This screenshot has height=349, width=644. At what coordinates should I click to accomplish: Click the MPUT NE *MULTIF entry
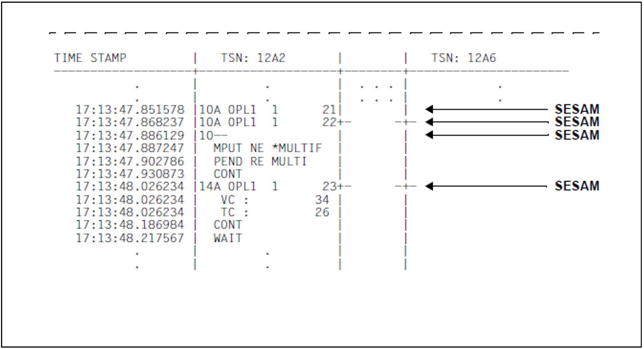point(267,148)
